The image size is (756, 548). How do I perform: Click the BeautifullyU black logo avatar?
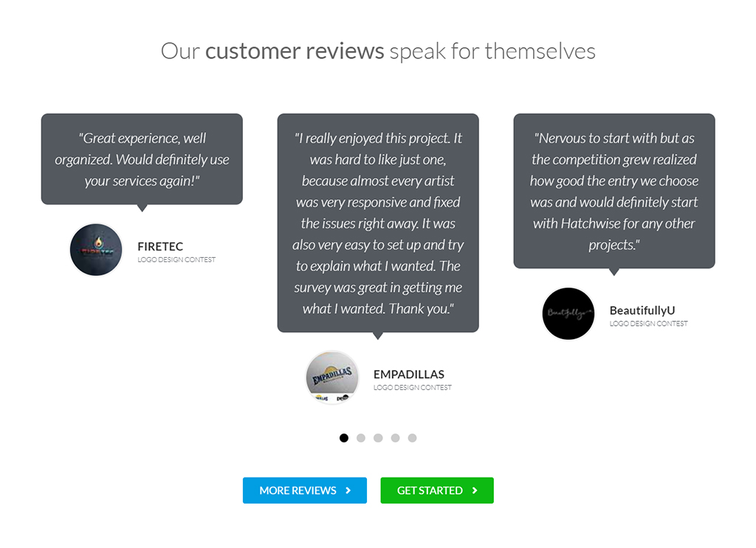[568, 314]
